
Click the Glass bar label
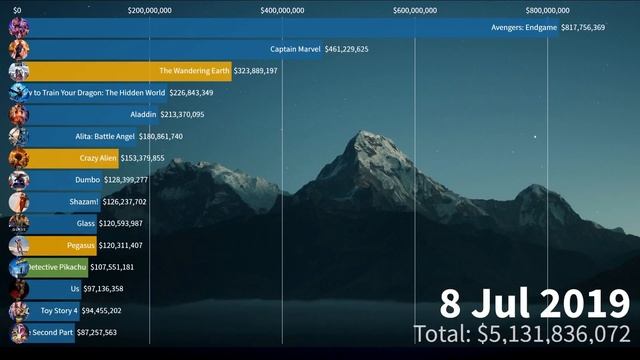click(x=86, y=223)
